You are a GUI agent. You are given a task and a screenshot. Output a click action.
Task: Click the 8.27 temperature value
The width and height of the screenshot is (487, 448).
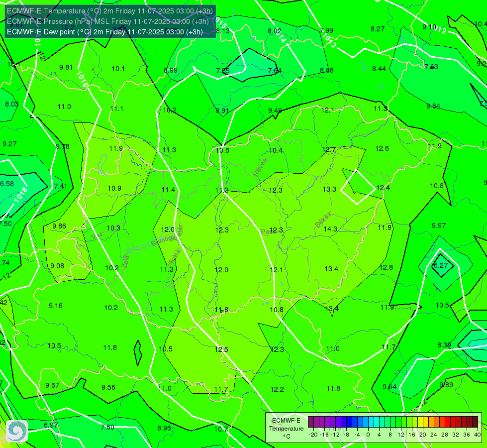(378, 29)
